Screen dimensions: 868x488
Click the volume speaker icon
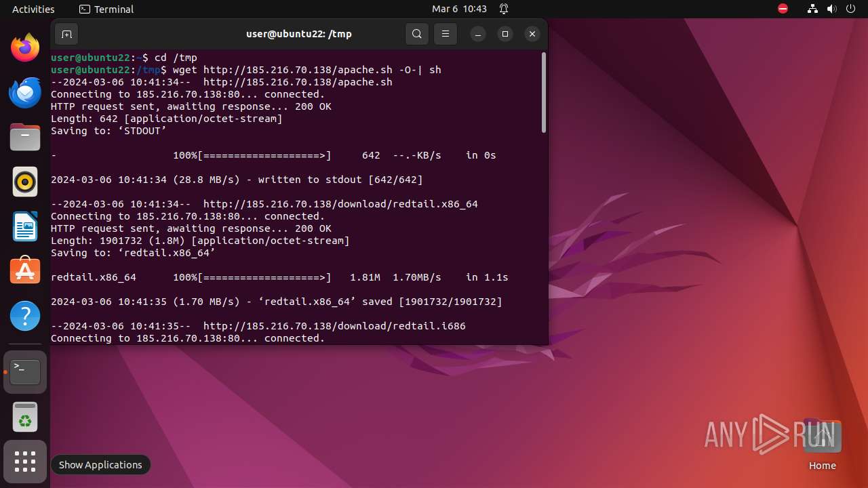[x=831, y=9]
